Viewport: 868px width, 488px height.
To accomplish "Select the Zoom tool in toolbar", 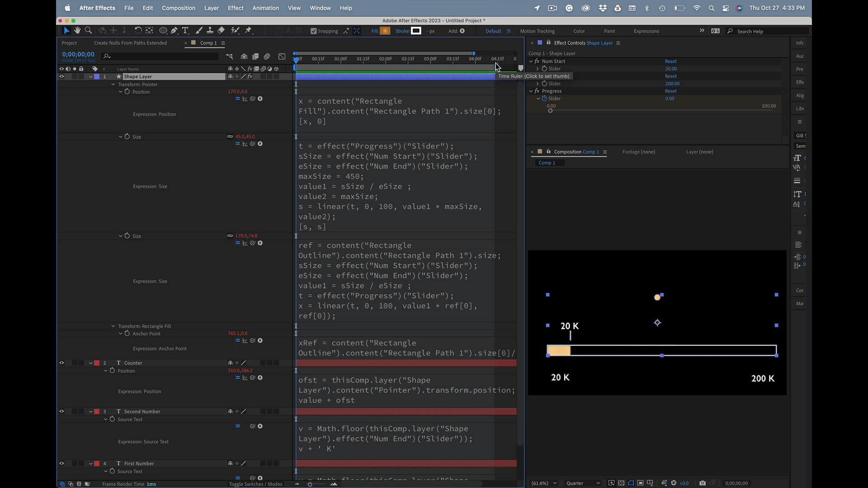I will point(89,31).
